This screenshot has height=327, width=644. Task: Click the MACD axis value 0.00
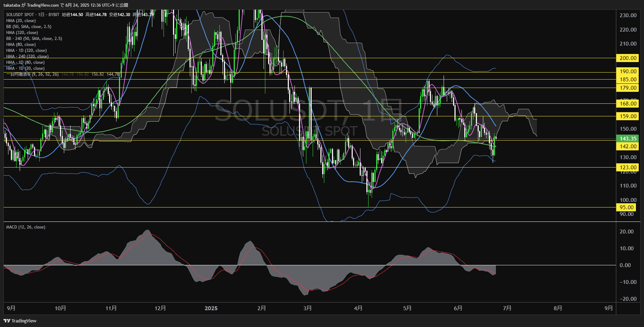(x=625, y=265)
